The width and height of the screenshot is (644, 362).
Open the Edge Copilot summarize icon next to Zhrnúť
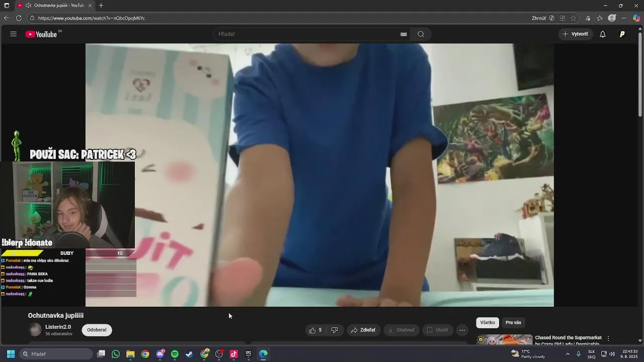[x=552, y=18]
